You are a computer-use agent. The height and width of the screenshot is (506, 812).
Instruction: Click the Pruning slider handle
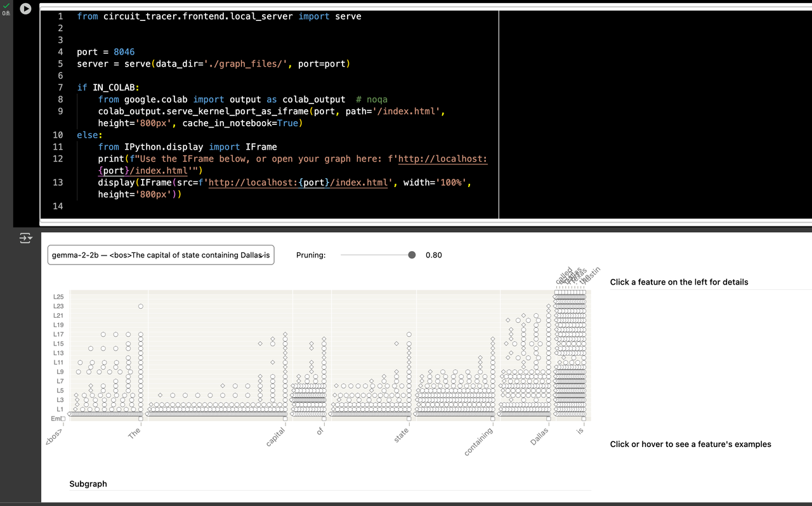point(412,255)
